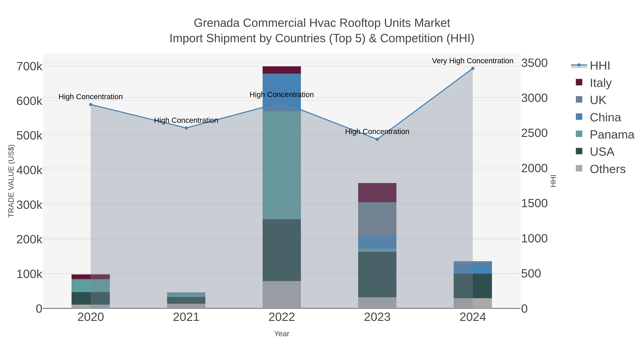644x362 pixels.
Task: Click the 2021 stacked bar
Action: point(186,301)
